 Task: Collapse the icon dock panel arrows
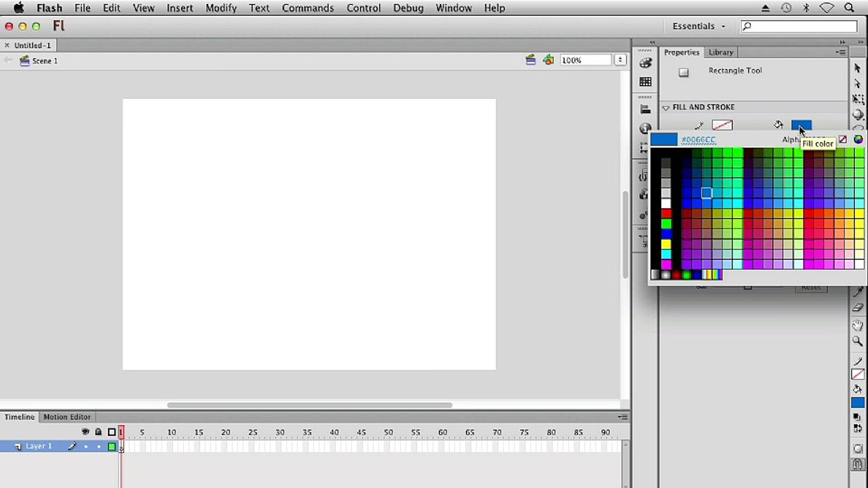652,42
